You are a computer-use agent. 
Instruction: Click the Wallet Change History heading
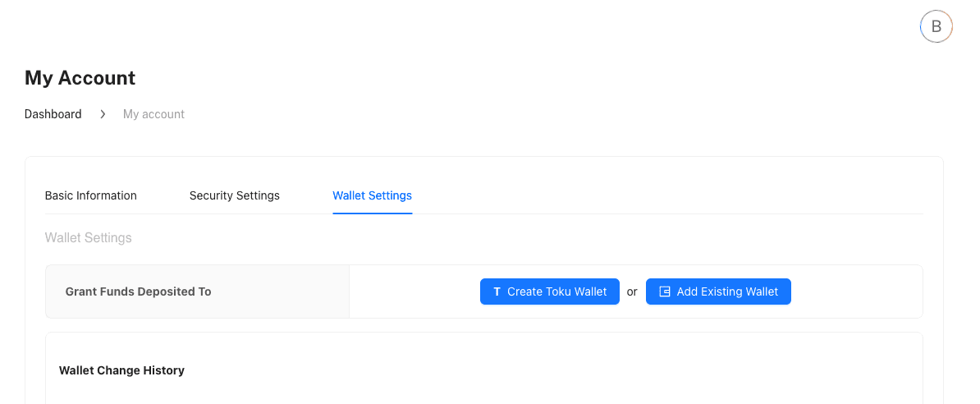coord(121,370)
